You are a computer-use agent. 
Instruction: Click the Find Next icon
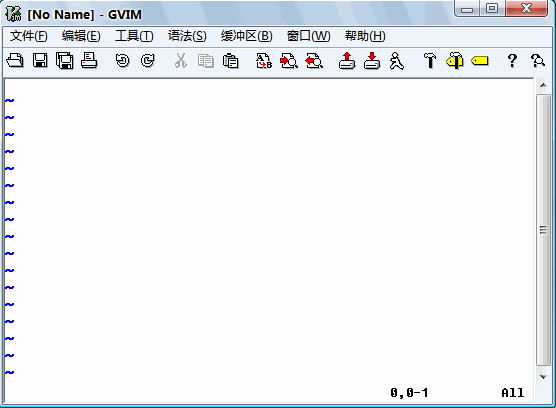(x=289, y=61)
